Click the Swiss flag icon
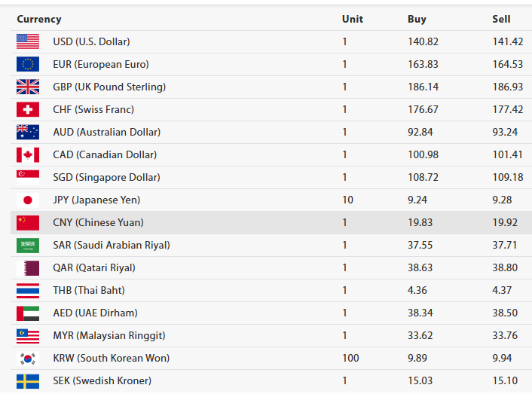 28,110
